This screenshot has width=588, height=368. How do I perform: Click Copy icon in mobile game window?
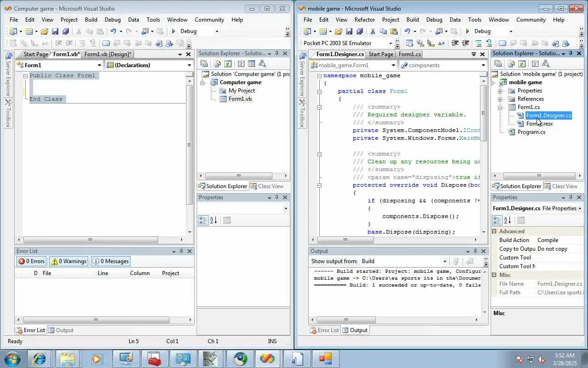[383, 31]
